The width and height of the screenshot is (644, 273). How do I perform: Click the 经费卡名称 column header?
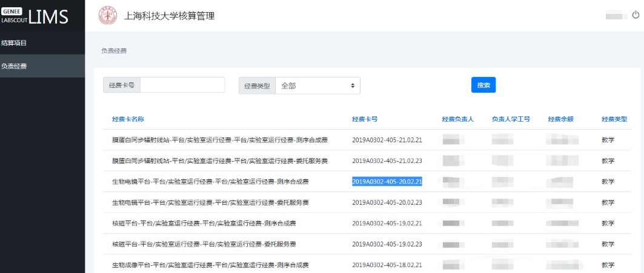click(128, 119)
